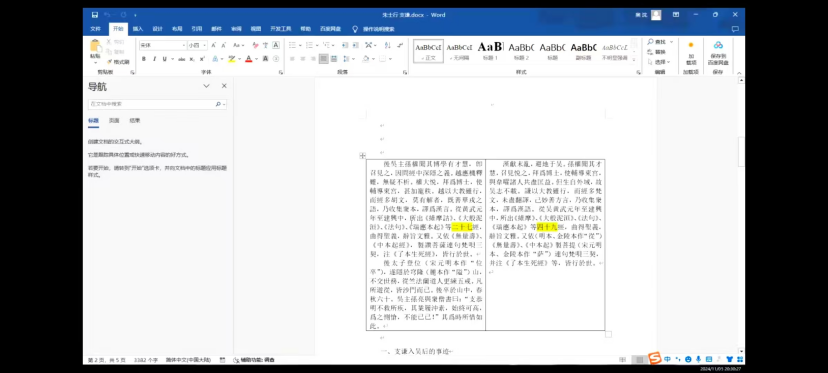This screenshot has width=828, height=373.
Task: Click the text highlight color button
Action: (x=231, y=59)
